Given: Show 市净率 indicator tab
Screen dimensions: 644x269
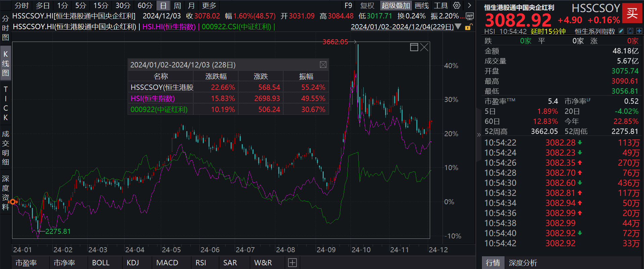Looking at the screenshot, I should (64, 263).
